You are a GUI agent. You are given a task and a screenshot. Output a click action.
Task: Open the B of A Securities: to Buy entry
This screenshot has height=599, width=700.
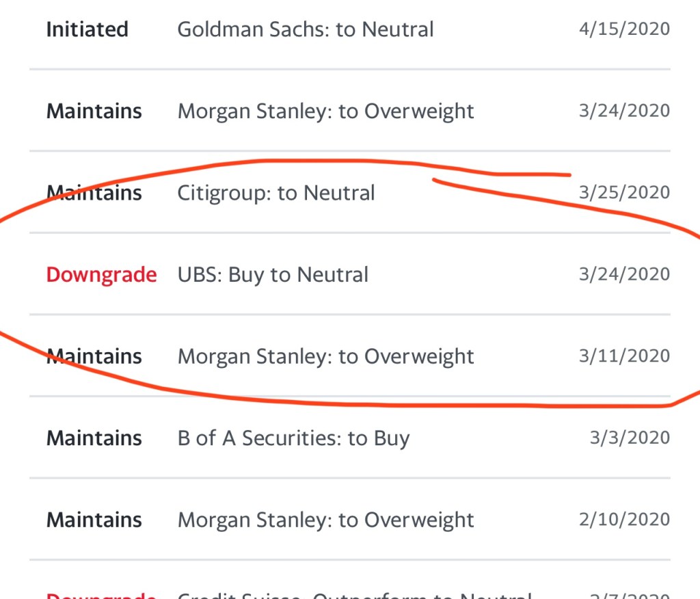293,438
